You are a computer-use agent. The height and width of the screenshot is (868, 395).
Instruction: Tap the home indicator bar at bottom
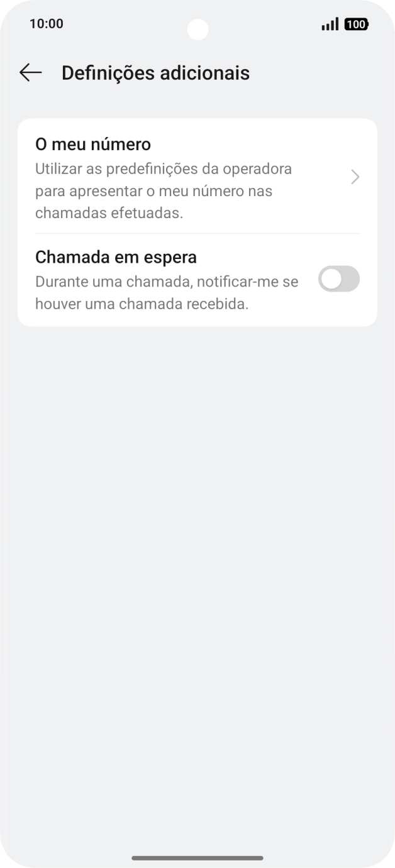(197, 857)
